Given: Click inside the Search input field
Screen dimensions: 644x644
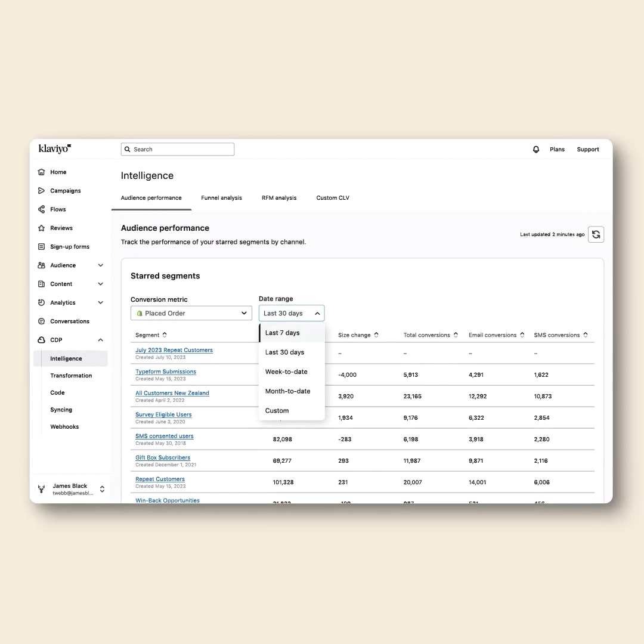Looking at the screenshot, I should (179, 150).
